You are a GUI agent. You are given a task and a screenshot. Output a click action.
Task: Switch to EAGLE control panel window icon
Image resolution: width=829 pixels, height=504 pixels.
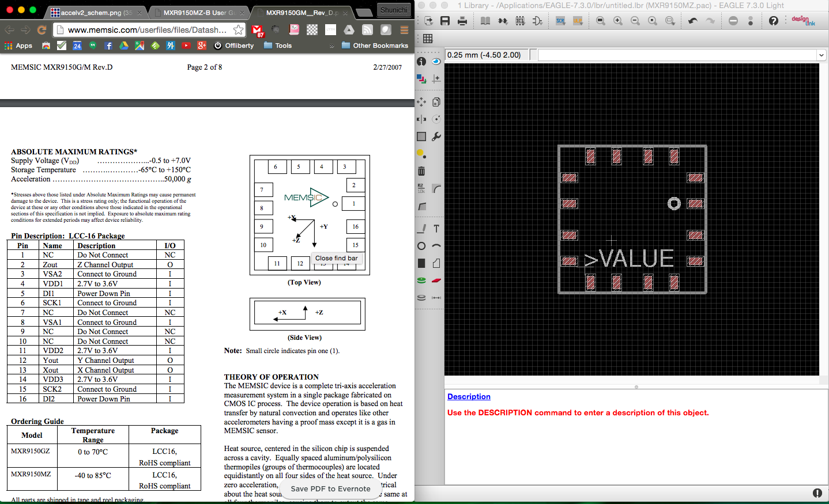pos(428,21)
